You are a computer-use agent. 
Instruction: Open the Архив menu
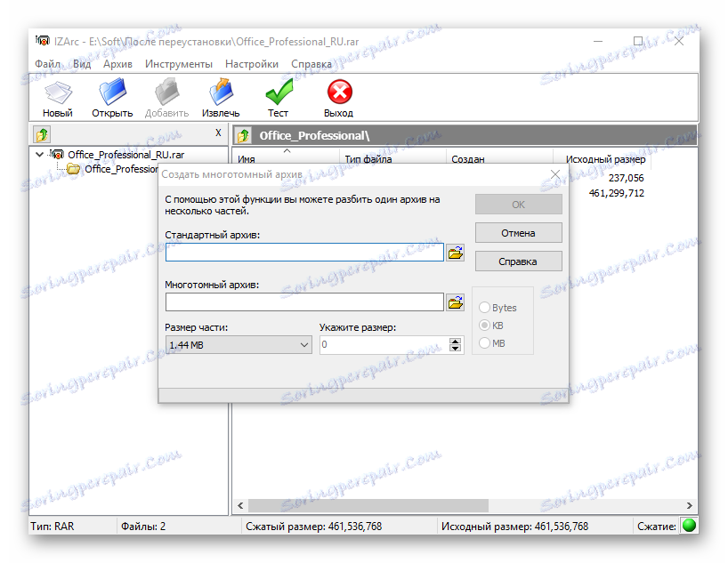(117, 64)
